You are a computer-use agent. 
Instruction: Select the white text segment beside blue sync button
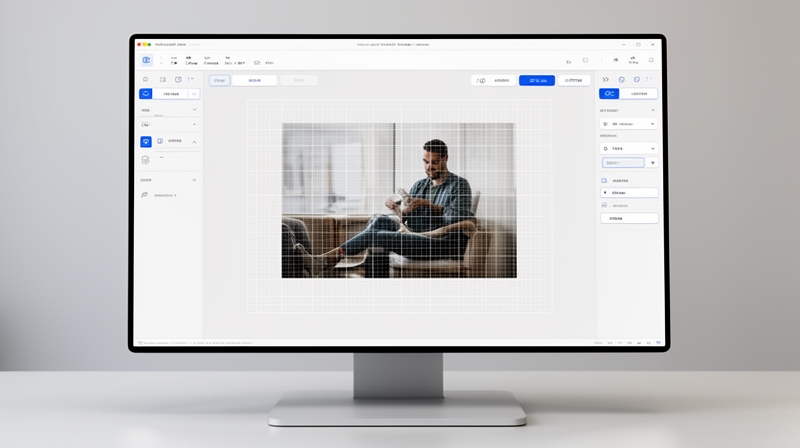tap(170, 94)
